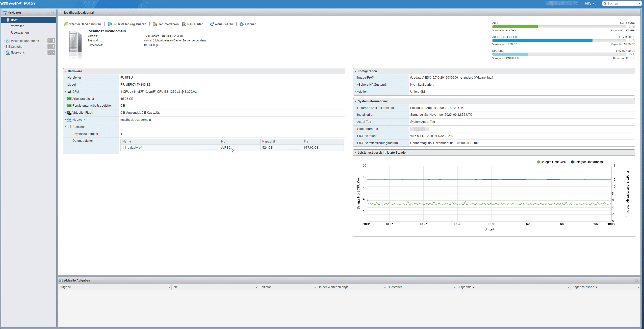The width and height of the screenshot is (644, 329).
Task: Collapse the Leistungsübersicht section
Action: click(355, 153)
